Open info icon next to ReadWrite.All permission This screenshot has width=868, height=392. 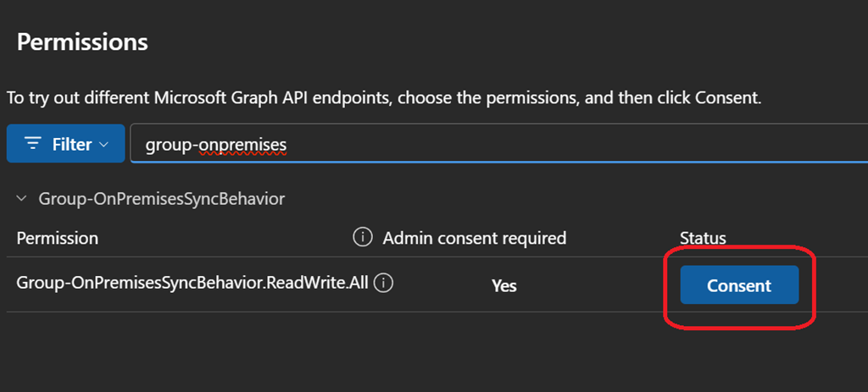[383, 283]
